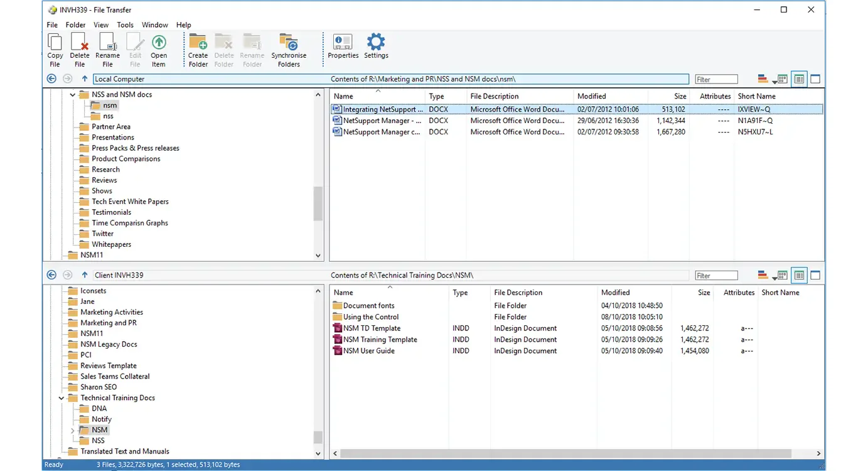
Task: Open the Folder menu
Action: coord(75,25)
